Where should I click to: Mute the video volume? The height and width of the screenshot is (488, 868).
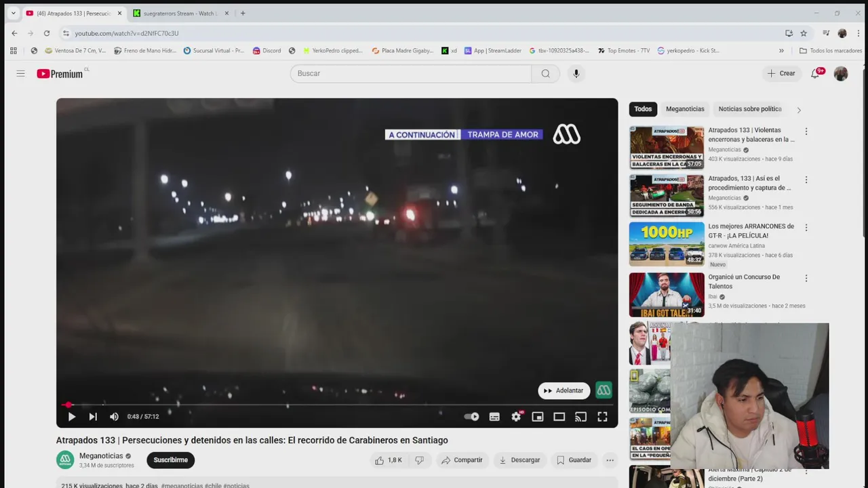pos(114,417)
